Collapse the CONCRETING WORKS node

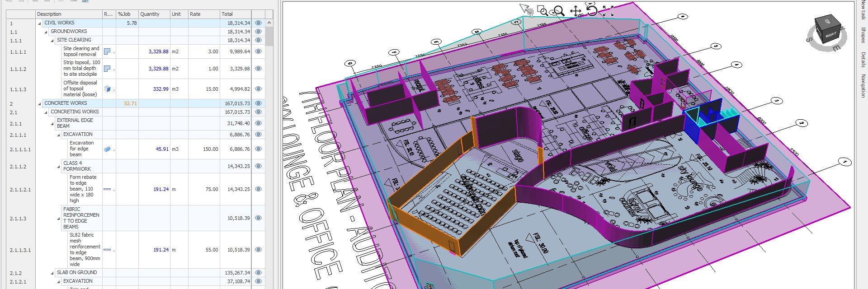tap(46, 112)
